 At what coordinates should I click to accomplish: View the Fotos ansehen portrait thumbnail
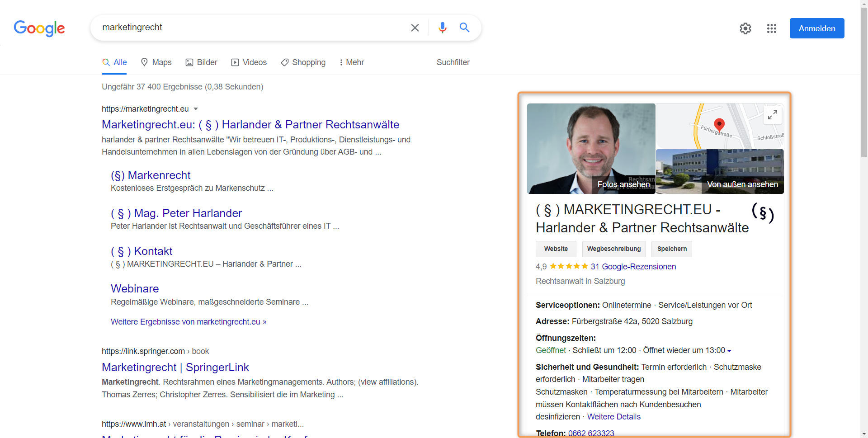(591, 149)
